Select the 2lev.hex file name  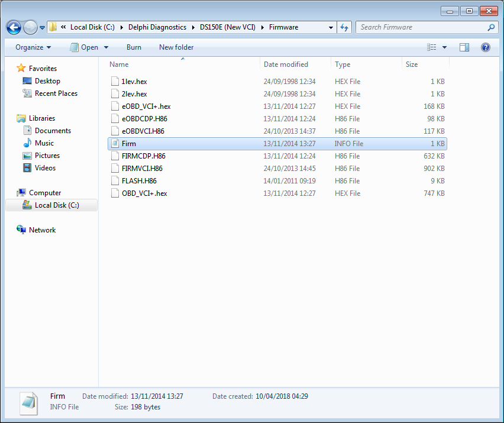tap(134, 94)
